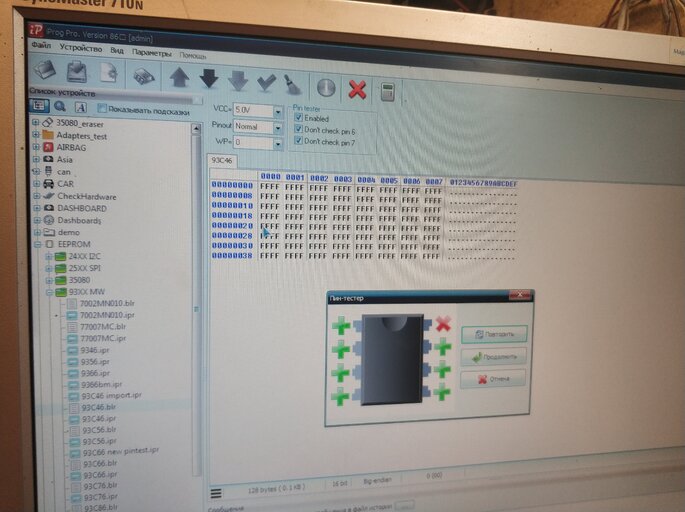The width and height of the screenshot is (685, 512).
Task: Click the checkmark verify toolbar icon
Action: pyautogui.click(x=266, y=83)
